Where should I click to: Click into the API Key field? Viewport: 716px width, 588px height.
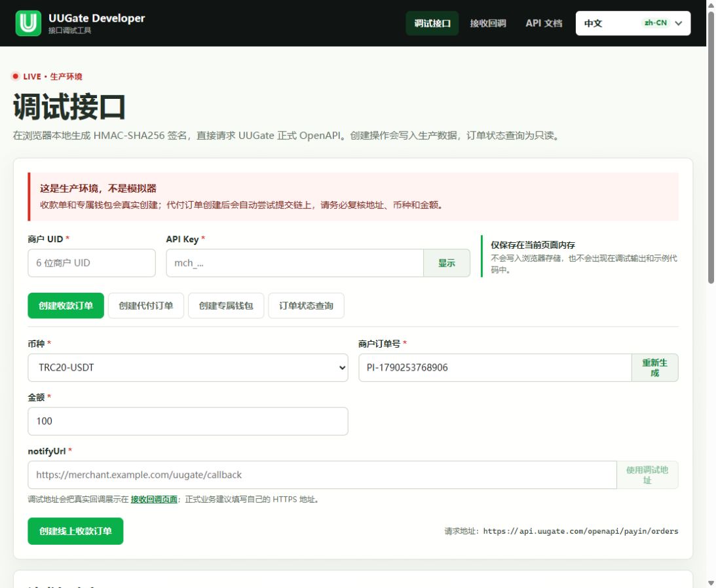[x=295, y=263]
